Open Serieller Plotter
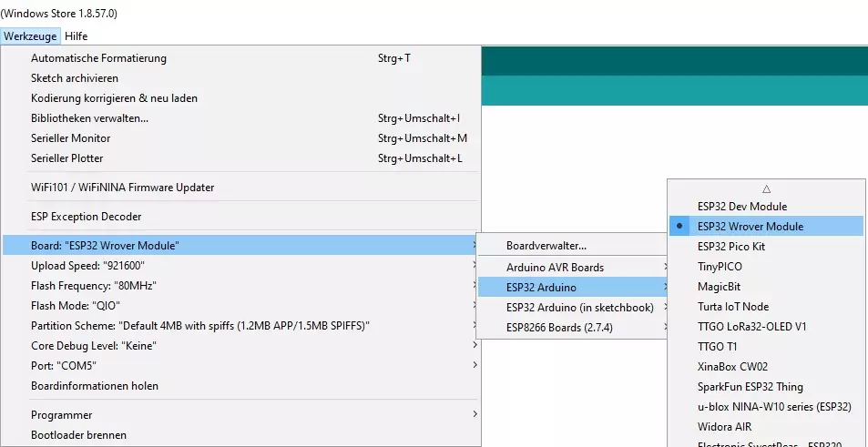This screenshot has width=868, height=447. 241,157
